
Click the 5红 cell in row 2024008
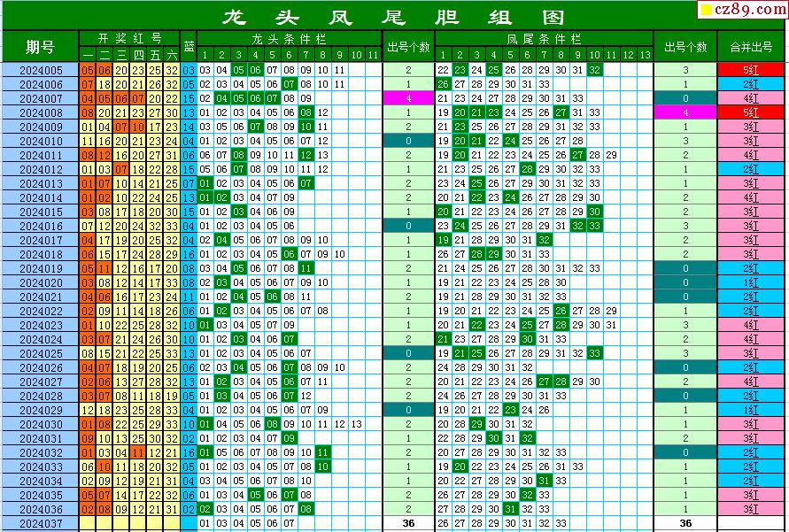pyautogui.click(x=751, y=112)
